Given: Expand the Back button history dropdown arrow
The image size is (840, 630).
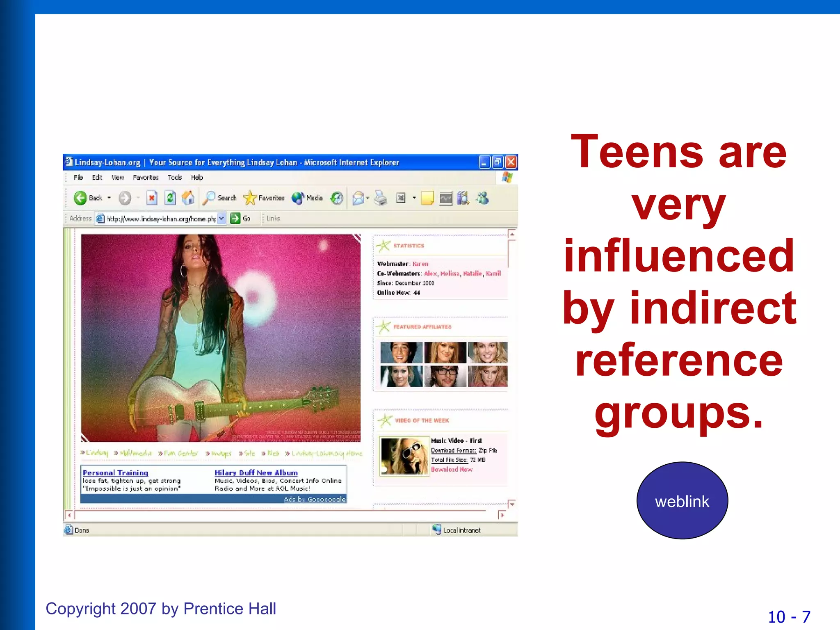Looking at the screenshot, I should click(x=109, y=198).
